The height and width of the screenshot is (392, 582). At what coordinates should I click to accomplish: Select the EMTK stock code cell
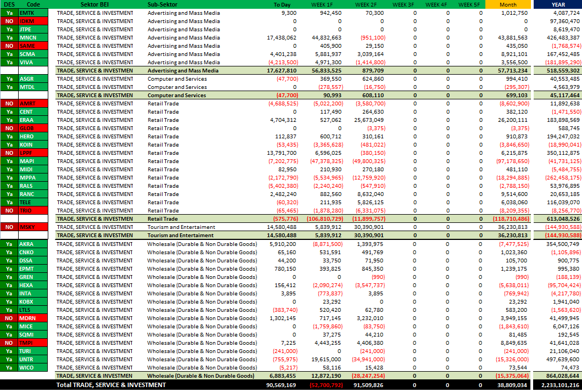(x=33, y=13)
